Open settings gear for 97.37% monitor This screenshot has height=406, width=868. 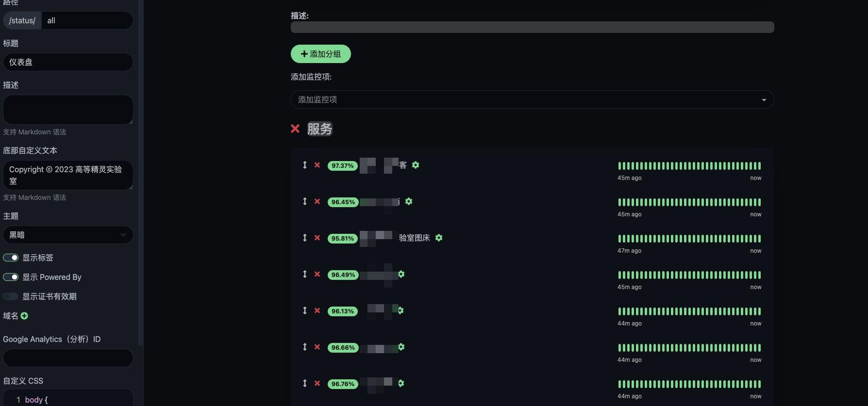click(416, 165)
